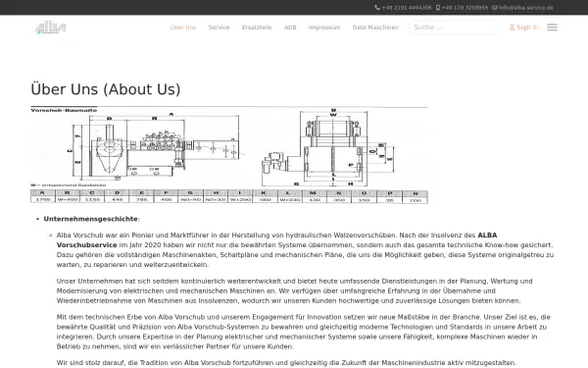The width and height of the screenshot is (588, 368).
Task: Click the phone icon in top bar
Action: pyautogui.click(x=377, y=8)
